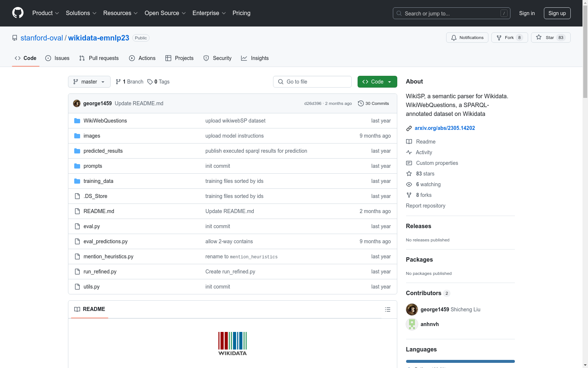Image resolution: width=588 pixels, height=368 pixels.
Task: Click Report repository
Action: coord(426,206)
